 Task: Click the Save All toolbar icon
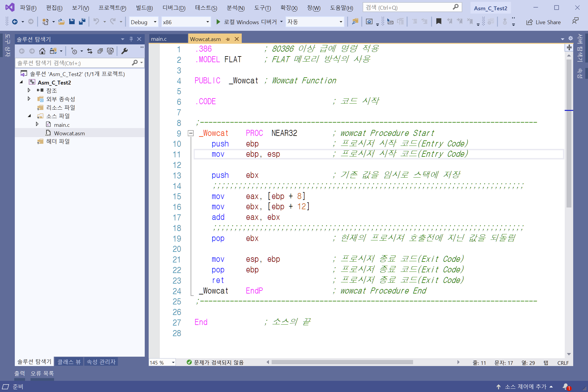(x=82, y=21)
